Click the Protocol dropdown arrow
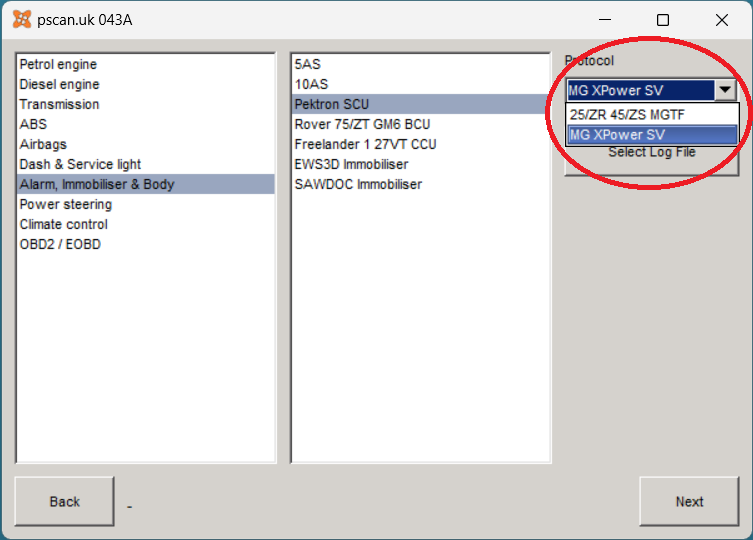 [x=725, y=90]
